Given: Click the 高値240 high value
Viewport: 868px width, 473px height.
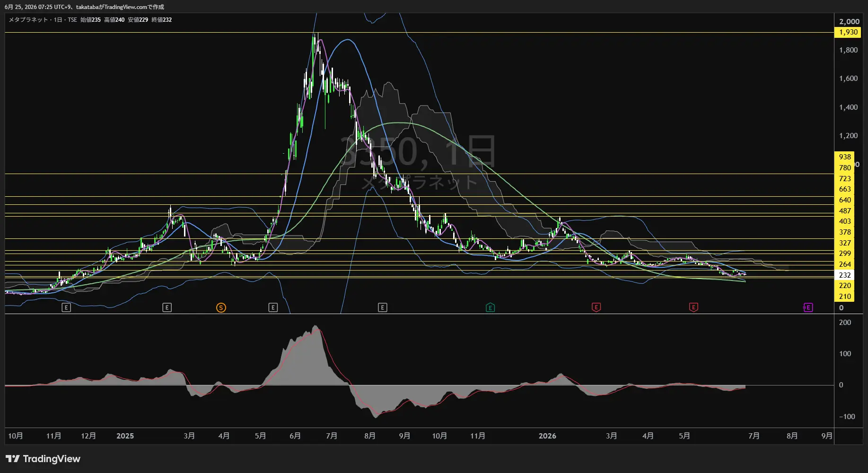Looking at the screenshot, I should 114,20.
